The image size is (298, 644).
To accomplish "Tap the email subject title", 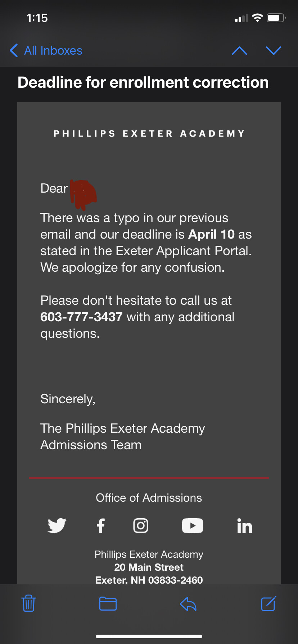I will [x=143, y=82].
